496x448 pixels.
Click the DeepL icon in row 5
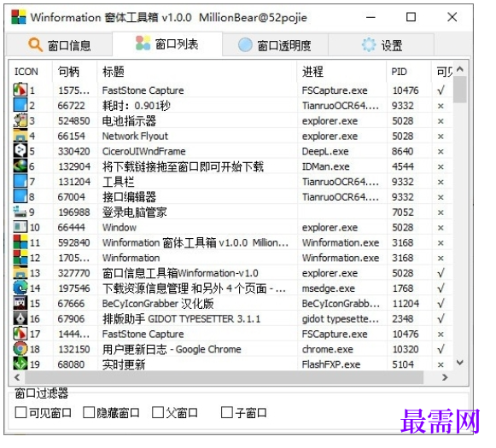(20, 150)
